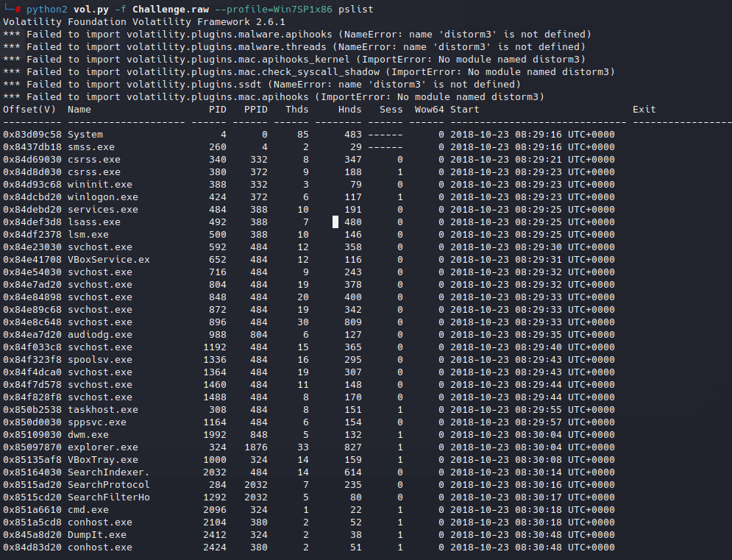Click the DumpIt.exe process name

(x=97, y=535)
